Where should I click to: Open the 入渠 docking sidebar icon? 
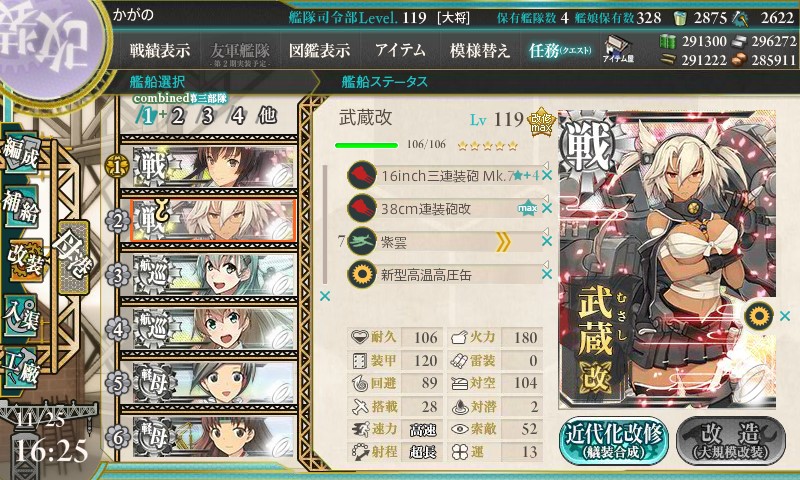(20, 315)
